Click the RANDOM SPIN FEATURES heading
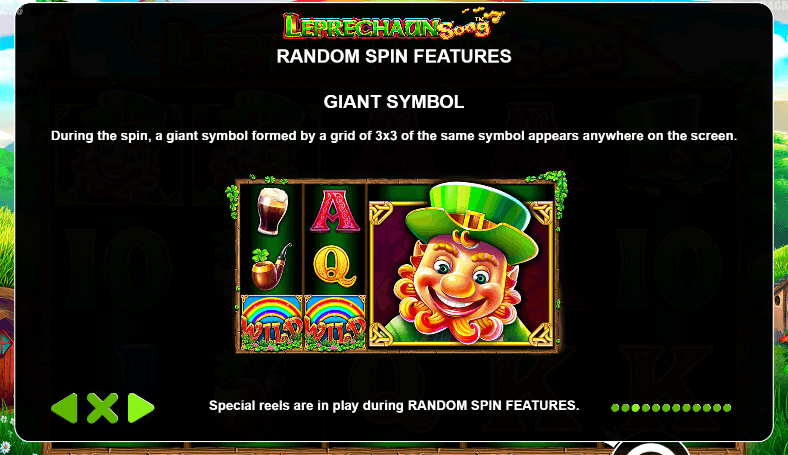The height and width of the screenshot is (455, 788). [394, 56]
